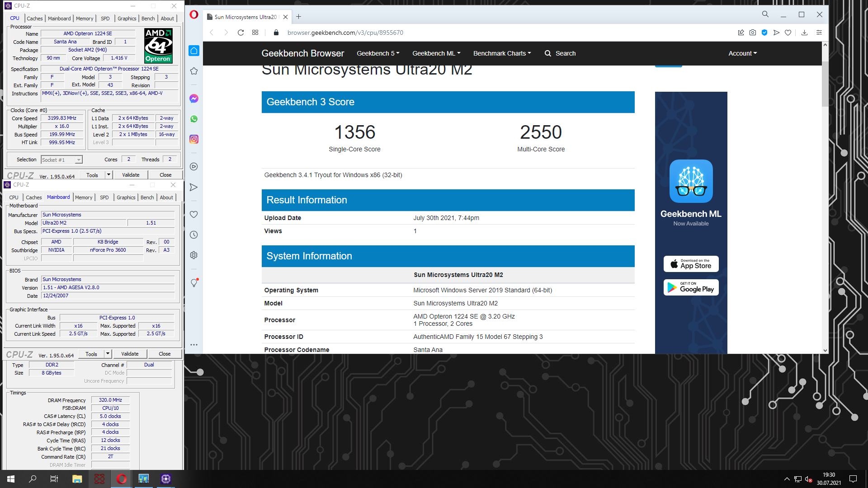
Task: Open the lightbulb tips icon in sidebar
Action: [194, 283]
